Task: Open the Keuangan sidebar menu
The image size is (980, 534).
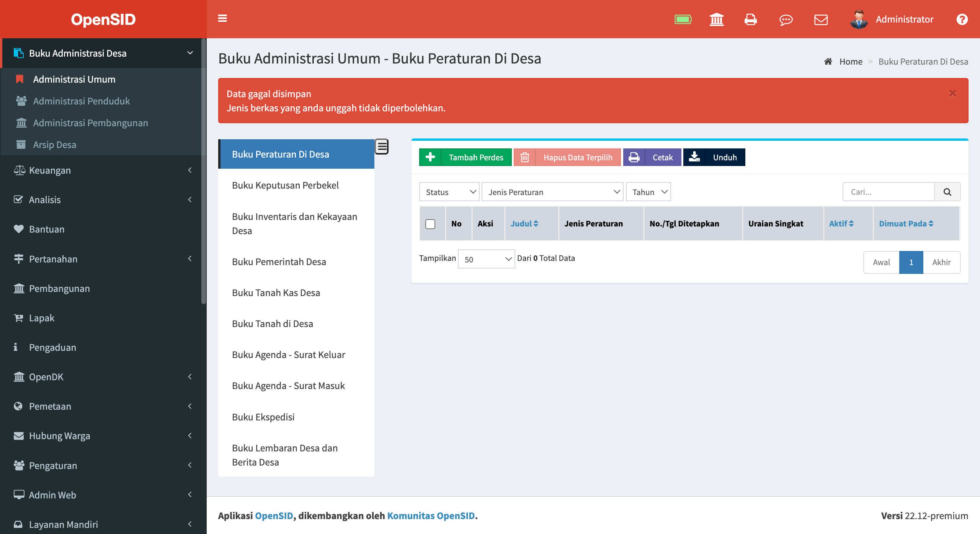Action: click(x=49, y=170)
